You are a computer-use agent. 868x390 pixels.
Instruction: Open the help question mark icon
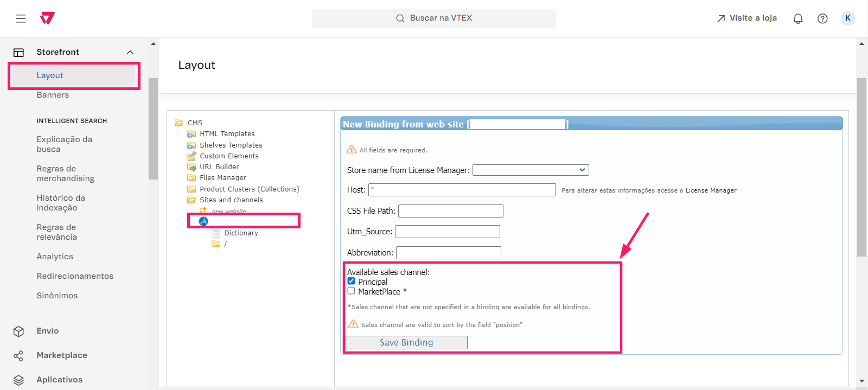[822, 18]
